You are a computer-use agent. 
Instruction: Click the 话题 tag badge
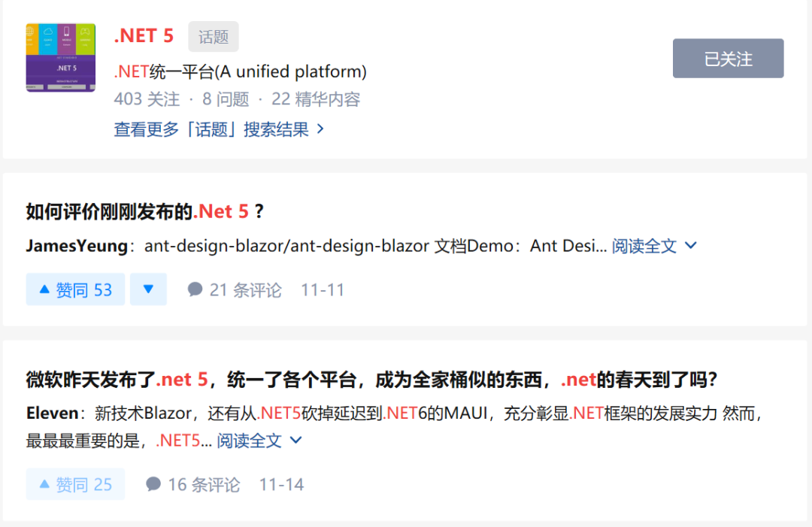click(x=214, y=37)
